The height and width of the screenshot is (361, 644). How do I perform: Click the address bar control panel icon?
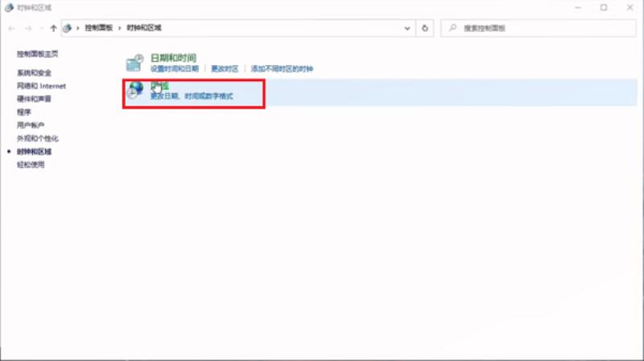(68, 28)
